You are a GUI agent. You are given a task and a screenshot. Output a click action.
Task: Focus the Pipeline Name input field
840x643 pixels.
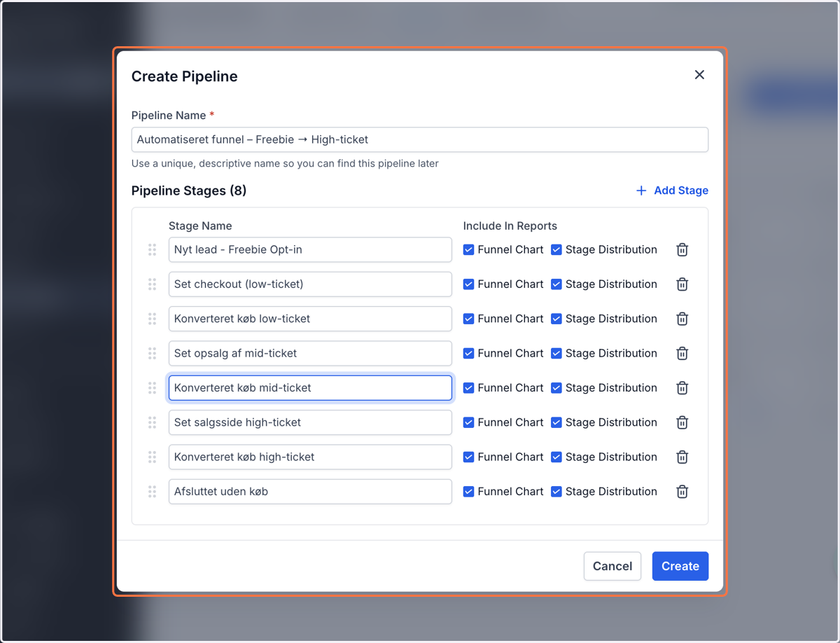click(420, 139)
